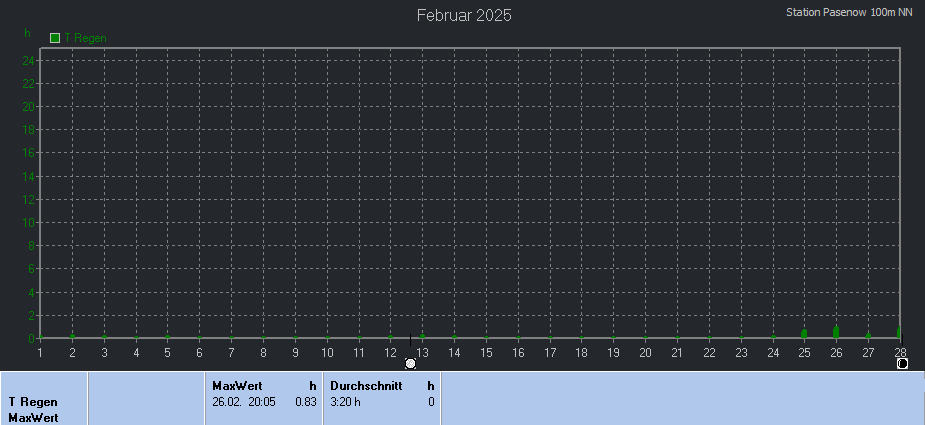Click the 0 value in Durchschnitt column
The height and width of the screenshot is (425, 925).
pyautogui.click(x=431, y=402)
